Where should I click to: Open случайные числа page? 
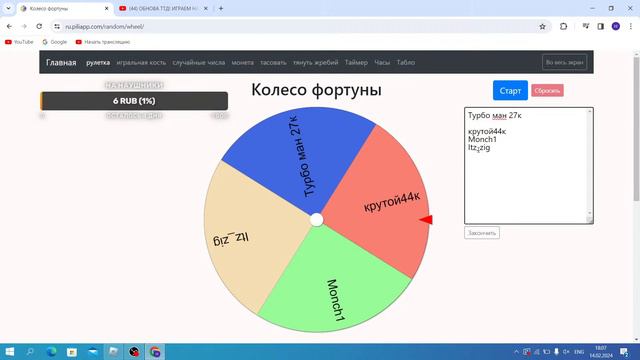tap(199, 62)
